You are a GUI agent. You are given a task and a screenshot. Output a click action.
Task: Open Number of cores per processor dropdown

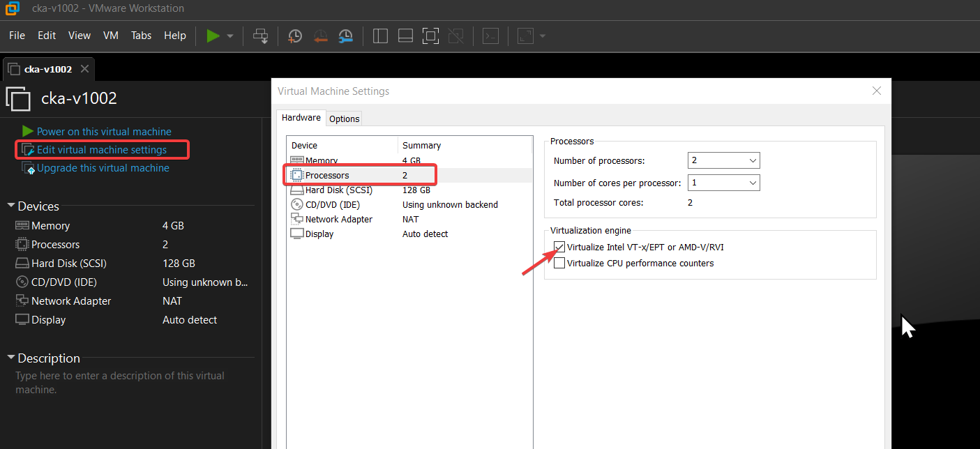tap(723, 183)
